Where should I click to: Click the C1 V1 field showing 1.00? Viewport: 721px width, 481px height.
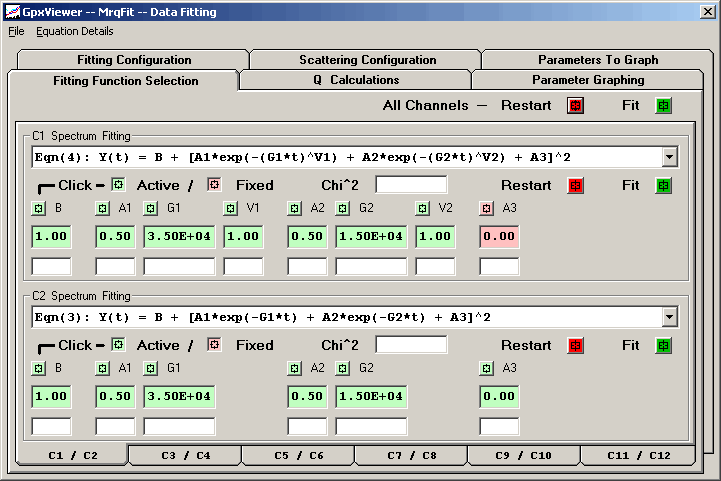[243, 236]
